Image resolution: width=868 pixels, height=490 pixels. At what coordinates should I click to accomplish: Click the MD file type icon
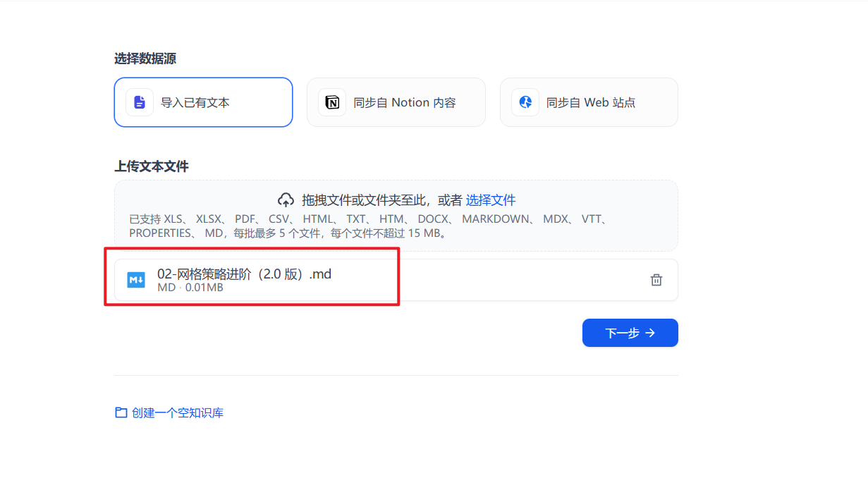(x=135, y=279)
